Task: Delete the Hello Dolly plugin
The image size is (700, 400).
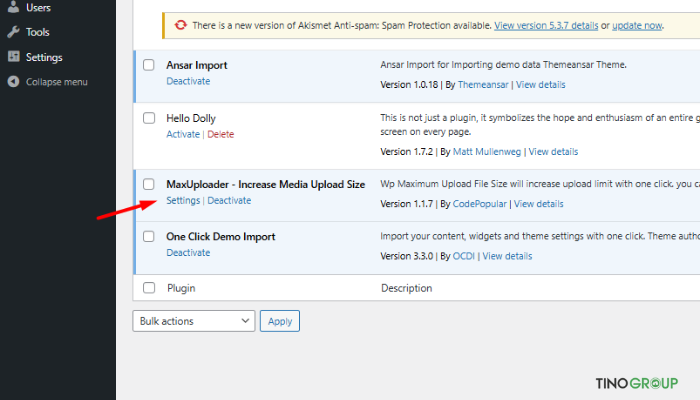Action: click(x=221, y=134)
